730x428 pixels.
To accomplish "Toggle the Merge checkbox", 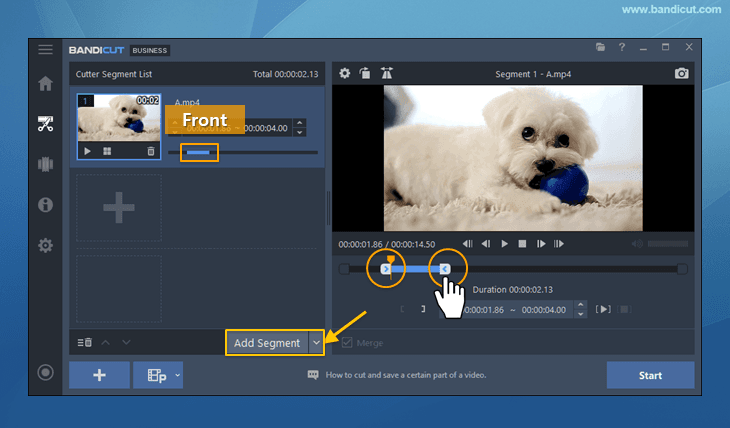I will click(347, 343).
